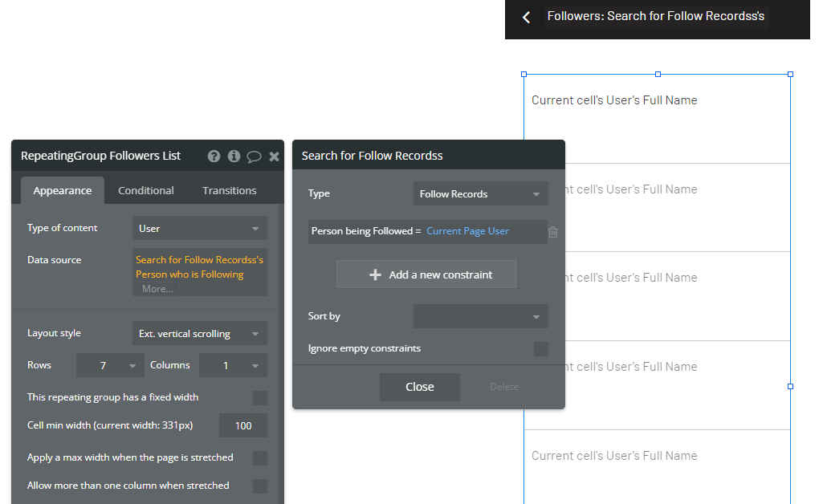Click the Current Page User link

coord(467,231)
